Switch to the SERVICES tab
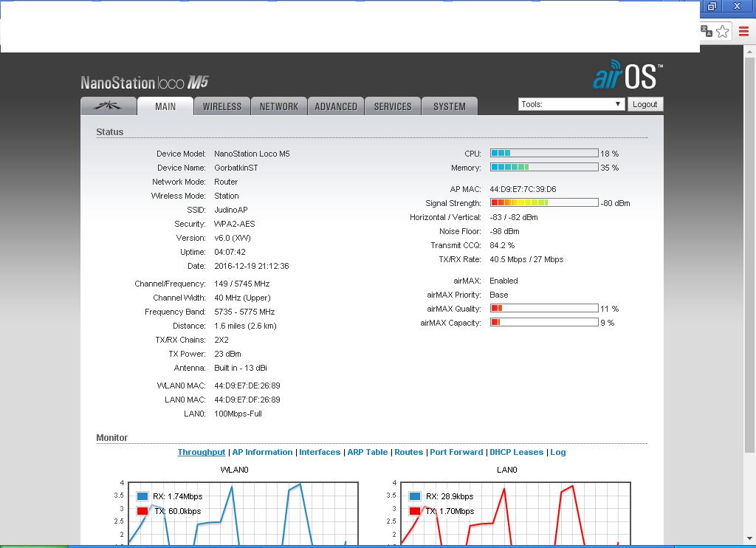The height and width of the screenshot is (548, 756). pos(393,106)
